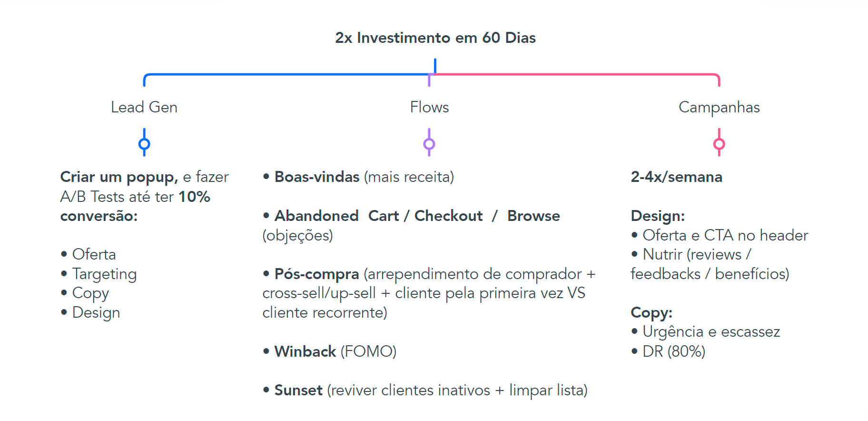The height and width of the screenshot is (421, 868).
Task: Click the Targeting bullet under Lead Gen
Action: coord(104,274)
